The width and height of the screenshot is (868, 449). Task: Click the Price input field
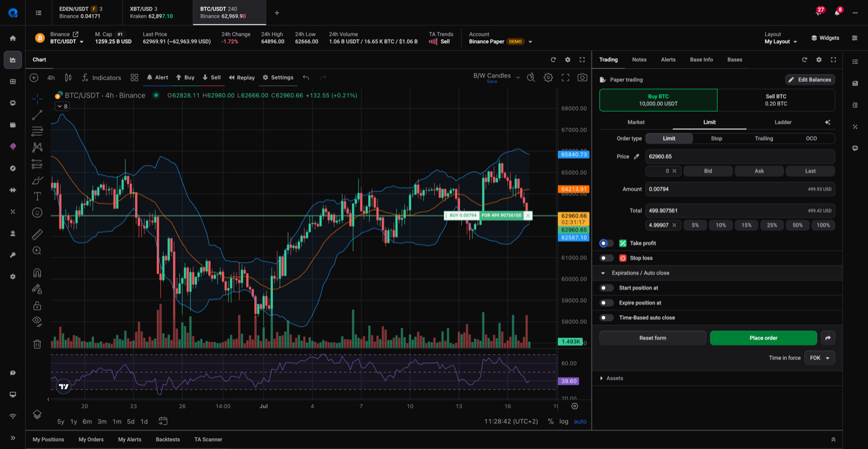coord(740,157)
